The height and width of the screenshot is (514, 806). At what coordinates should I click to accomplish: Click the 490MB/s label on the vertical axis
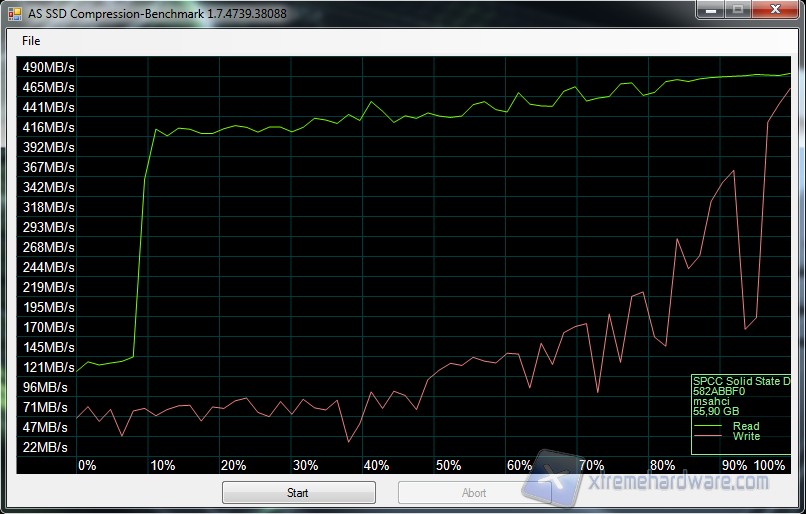coord(49,67)
